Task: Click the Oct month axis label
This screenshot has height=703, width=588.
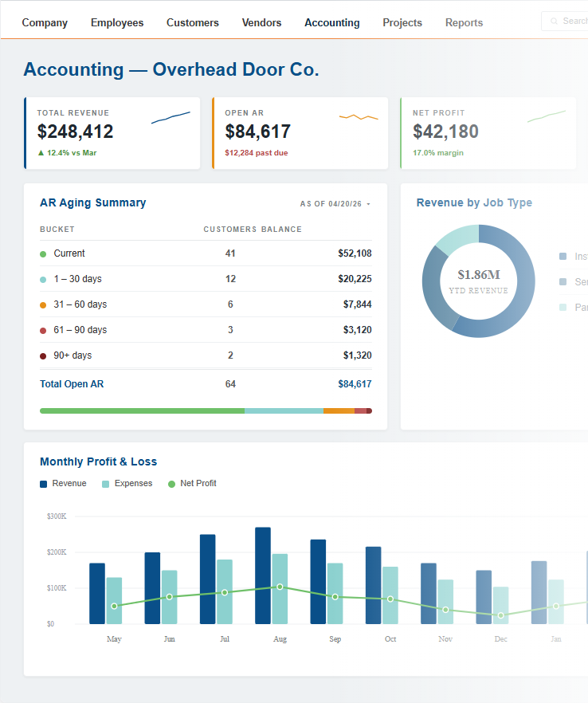Action: pos(390,639)
